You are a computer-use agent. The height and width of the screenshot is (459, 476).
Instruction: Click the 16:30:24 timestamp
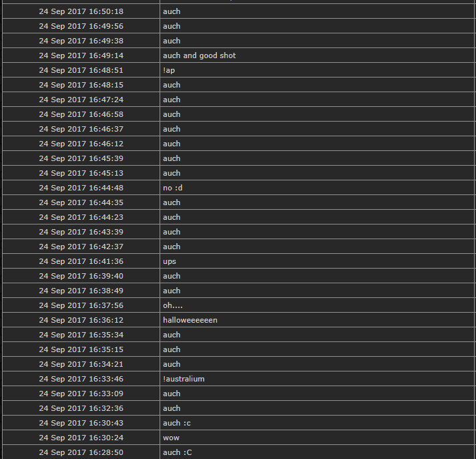(81, 438)
